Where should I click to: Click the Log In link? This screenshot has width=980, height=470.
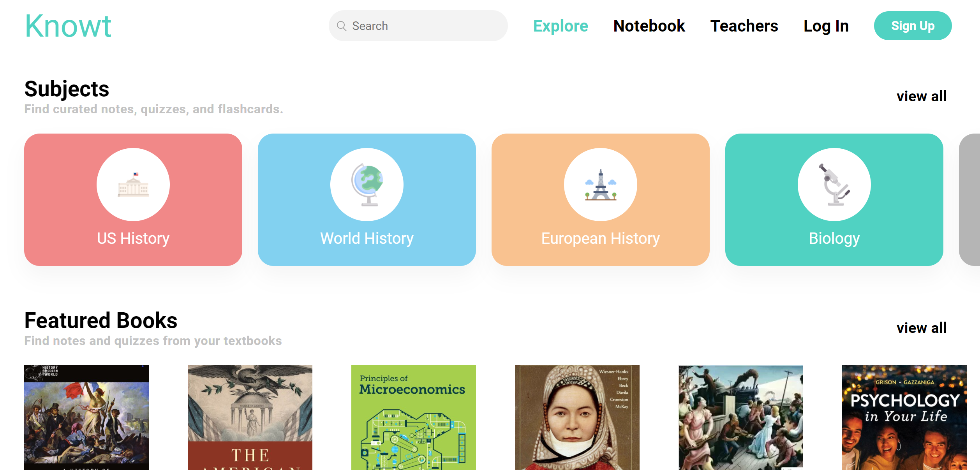tap(826, 26)
